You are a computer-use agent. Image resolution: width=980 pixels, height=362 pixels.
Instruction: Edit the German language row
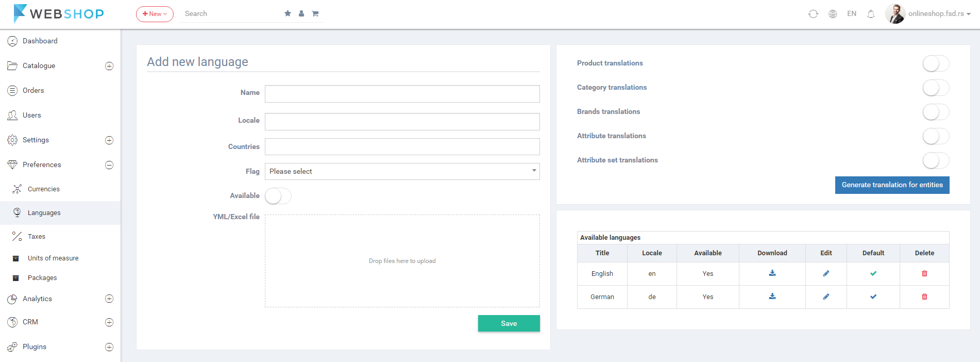pyautogui.click(x=826, y=297)
